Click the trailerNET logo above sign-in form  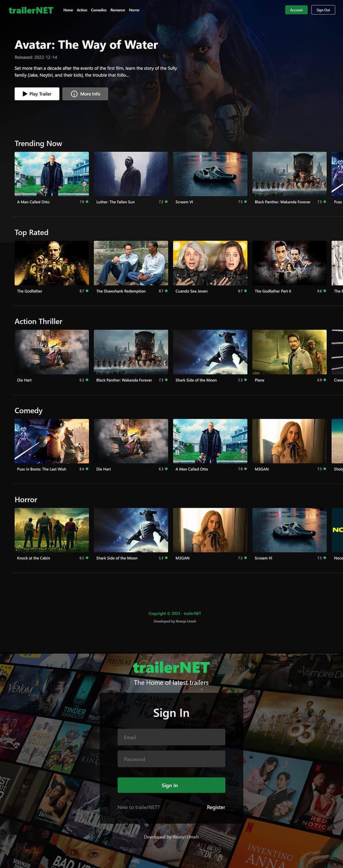(171, 668)
